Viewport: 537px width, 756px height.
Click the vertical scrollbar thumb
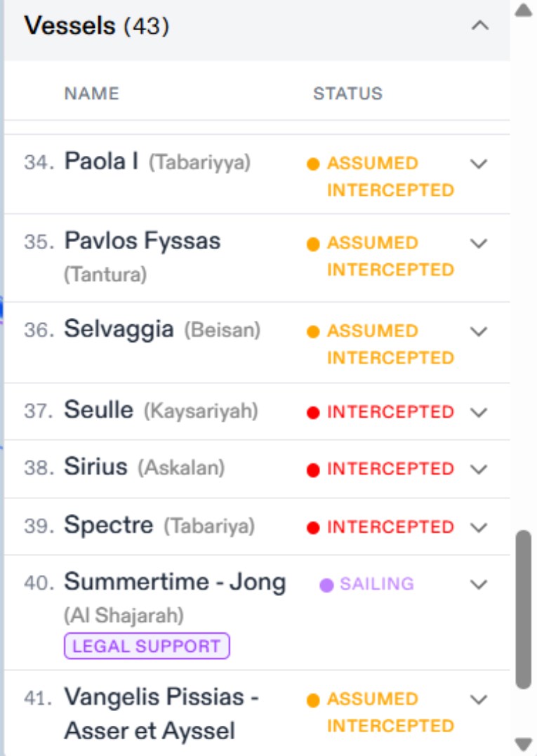point(524,609)
